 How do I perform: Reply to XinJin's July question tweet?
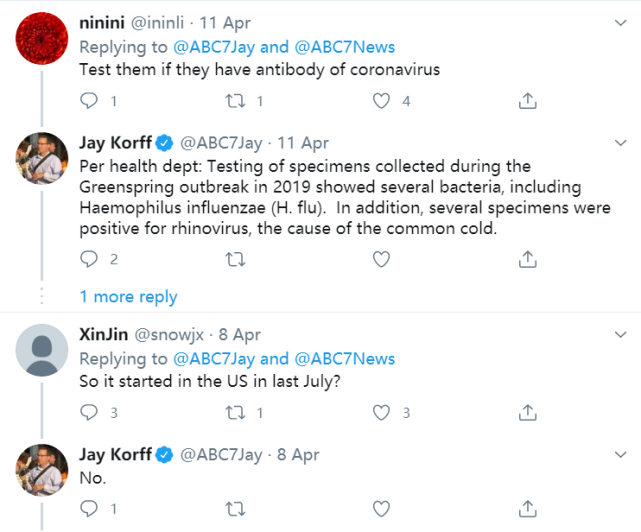[89, 412]
